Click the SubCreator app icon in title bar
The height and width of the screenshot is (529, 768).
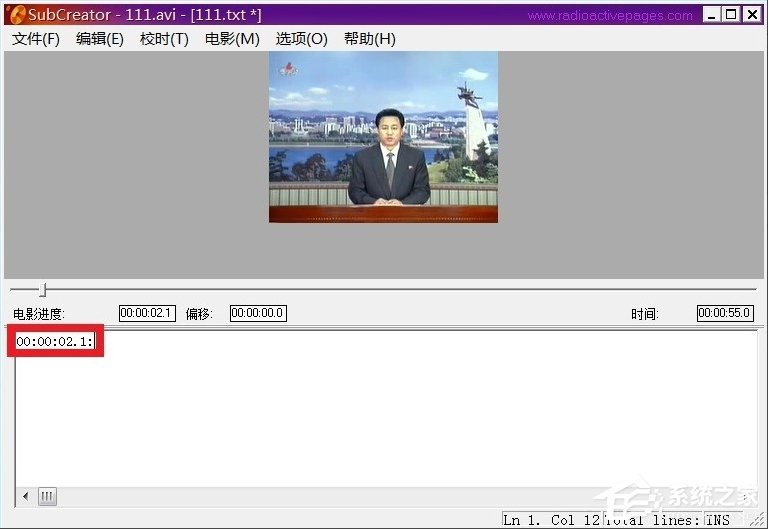tap(17, 15)
